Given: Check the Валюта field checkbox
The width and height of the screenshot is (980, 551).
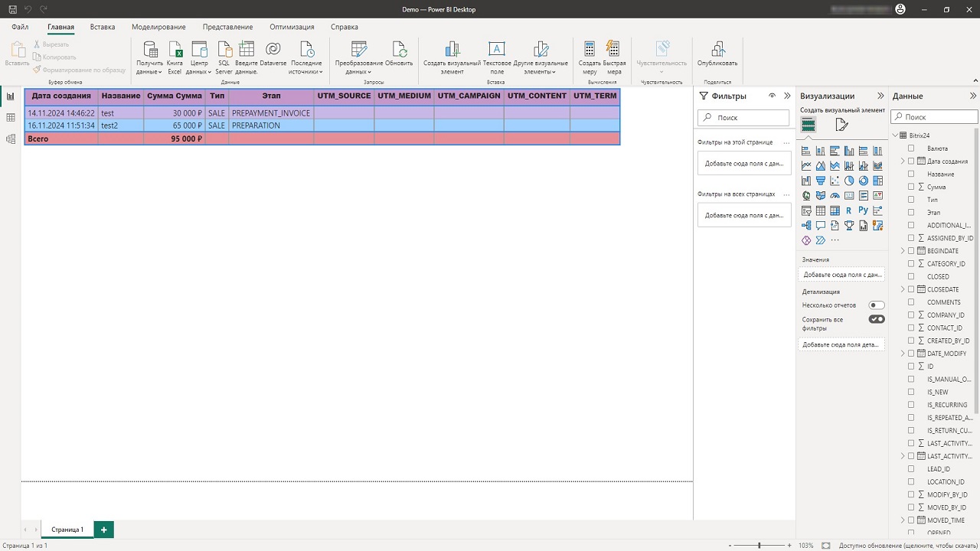Looking at the screenshot, I should (x=911, y=148).
